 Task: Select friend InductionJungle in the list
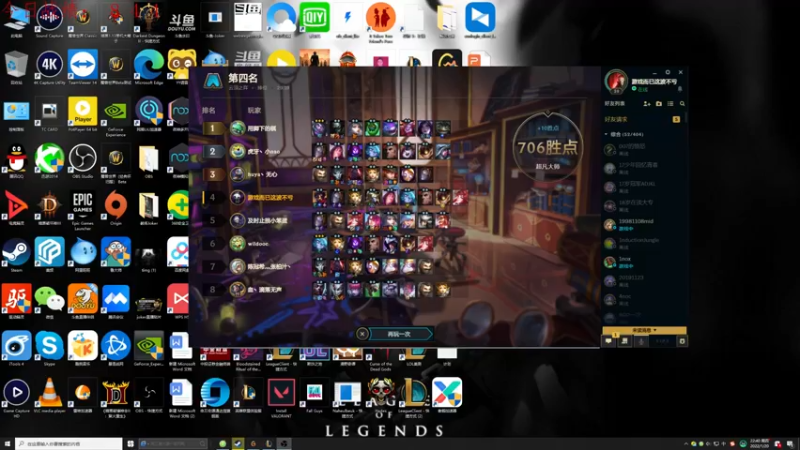[643, 243]
